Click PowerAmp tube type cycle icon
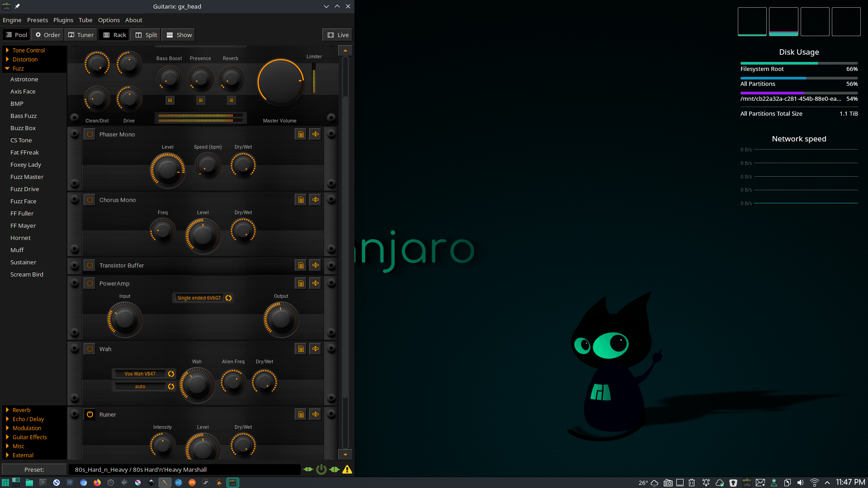The width and height of the screenshot is (868, 488). [228, 298]
